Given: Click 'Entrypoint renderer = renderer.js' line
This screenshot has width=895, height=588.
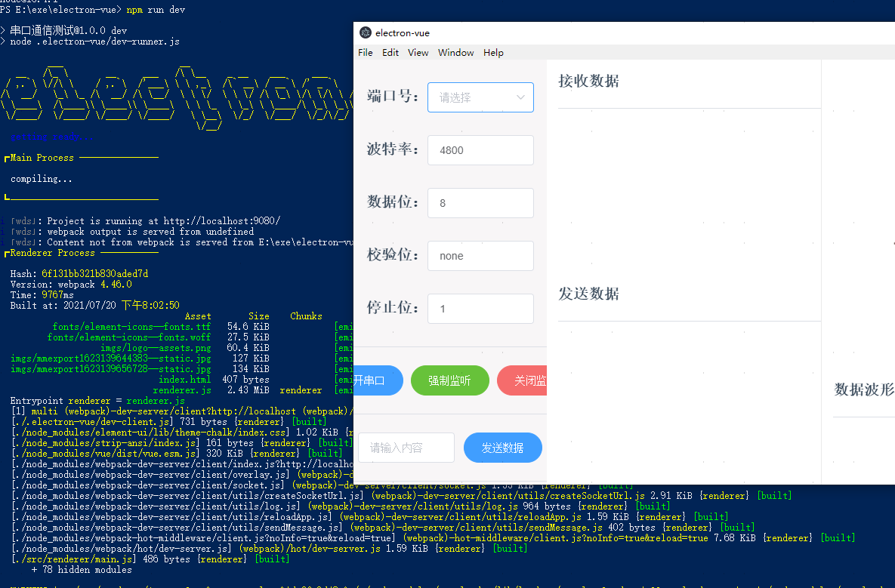Looking at the screenshot, I should point(97,401).
